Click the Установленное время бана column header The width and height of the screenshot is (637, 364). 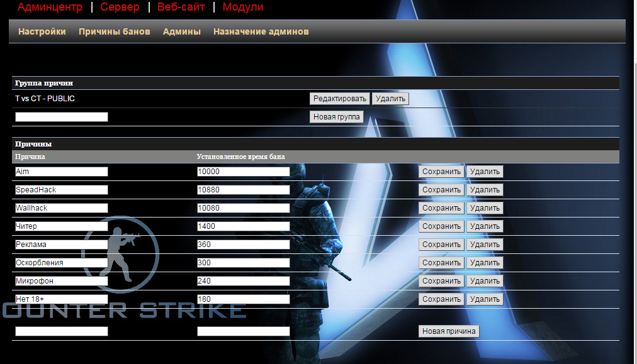click(x=240, y=157)
